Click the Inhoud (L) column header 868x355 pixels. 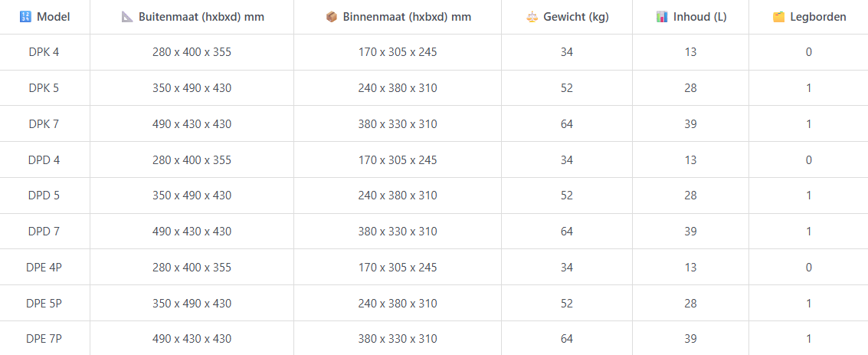tap(699, 17)
